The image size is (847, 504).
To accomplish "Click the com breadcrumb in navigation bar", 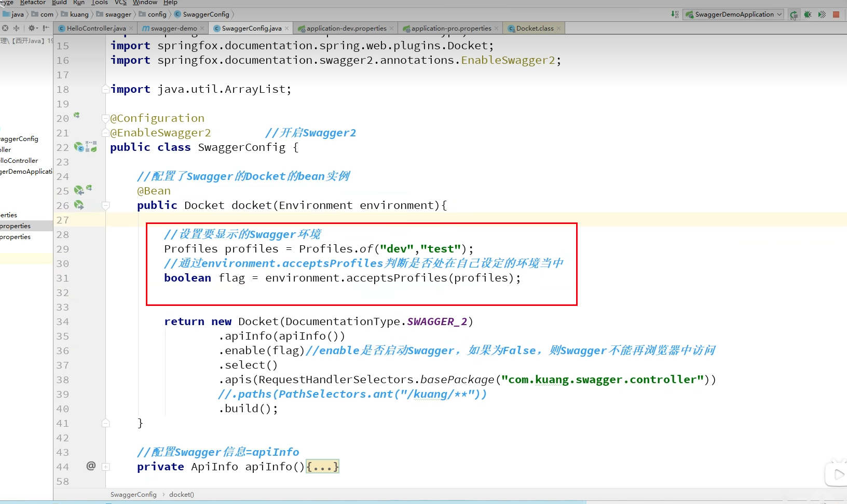I will pos(43,15).
